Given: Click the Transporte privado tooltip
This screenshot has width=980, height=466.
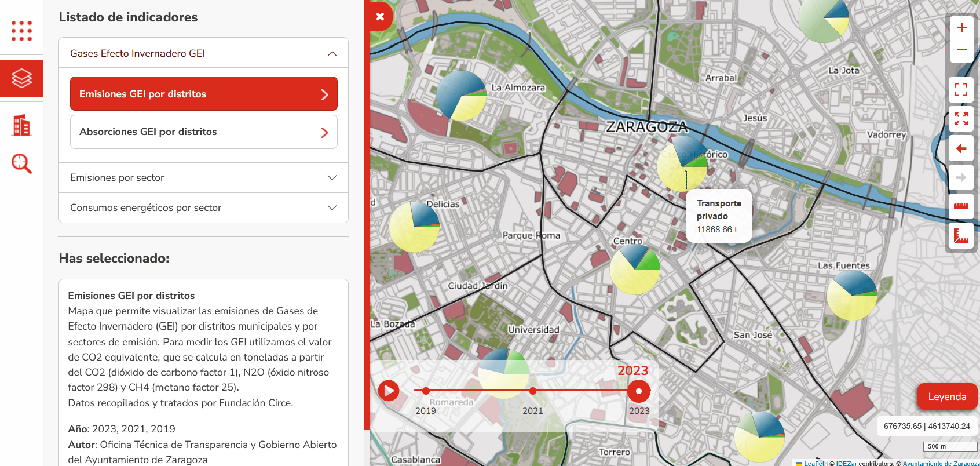Looking at the screenshot, I should pyautogui.click(x=719, y=216).
